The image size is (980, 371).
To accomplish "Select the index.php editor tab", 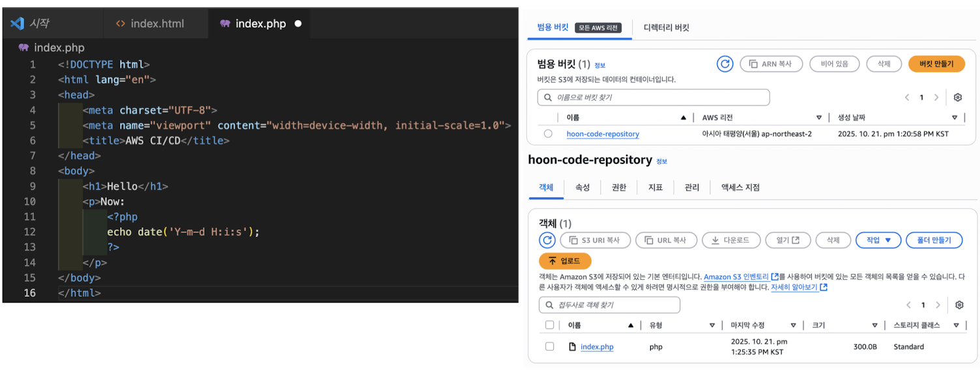I will (x=259, y=23).
